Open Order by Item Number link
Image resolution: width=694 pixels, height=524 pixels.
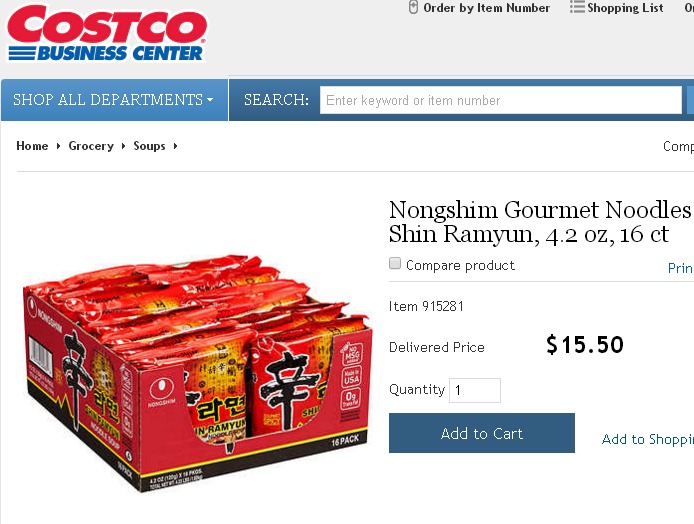486,8
